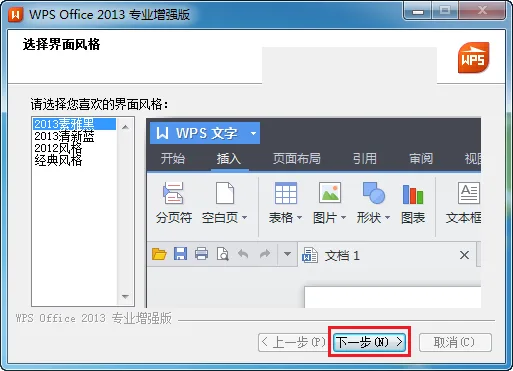Viewport: 513px width, 371px height.
Task: Click the orange WPS logo in header
Action: click(x=474, y=57)
